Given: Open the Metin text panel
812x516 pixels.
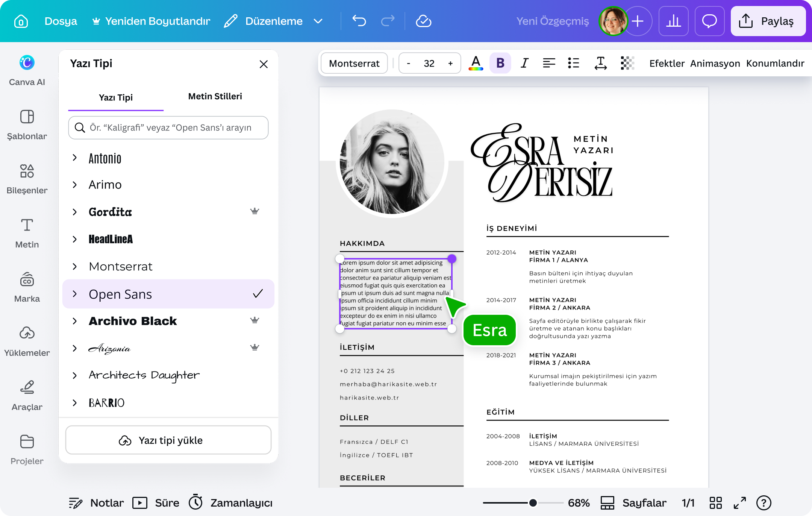Looking at the screenshot, I should [x=27, y=233].
